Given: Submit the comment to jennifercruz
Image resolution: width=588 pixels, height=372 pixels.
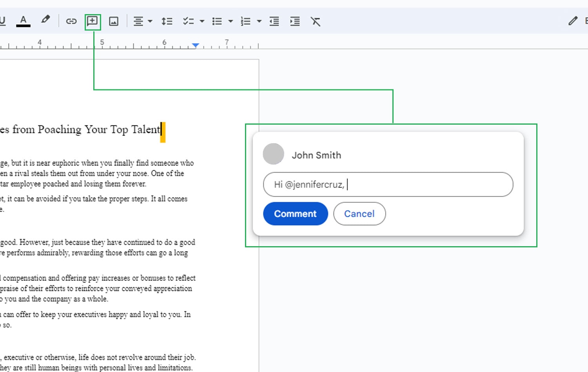Looking at the screenshot, I should tap(295, 214).
